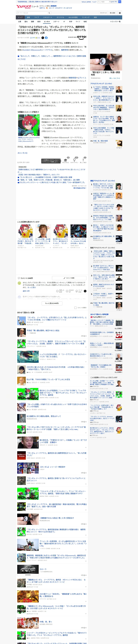Click the #エンタメQ hashtag link
This screenshot has width=138, height=644.
tap(23, 153)
